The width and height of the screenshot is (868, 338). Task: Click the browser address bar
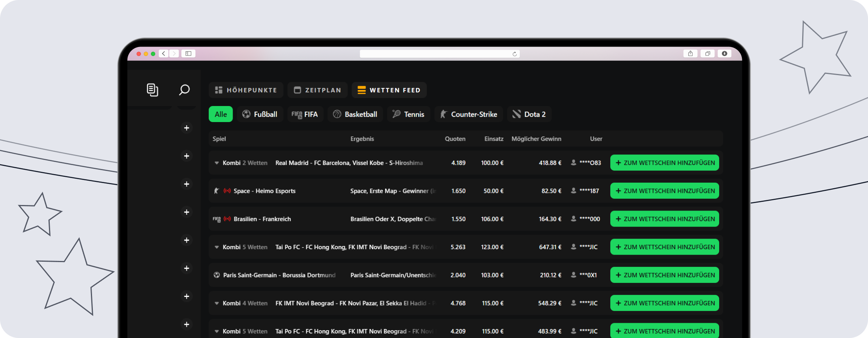coord(440,54)
